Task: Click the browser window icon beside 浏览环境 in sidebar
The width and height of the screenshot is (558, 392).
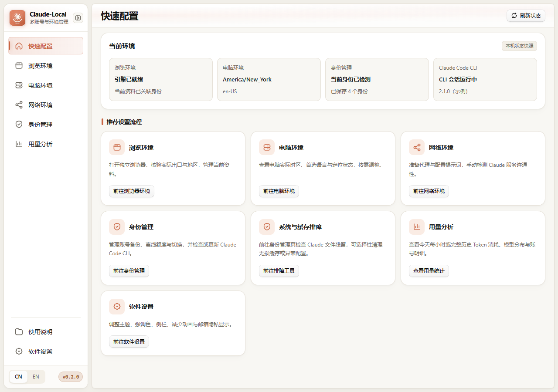Action: (x=19, y=66)
